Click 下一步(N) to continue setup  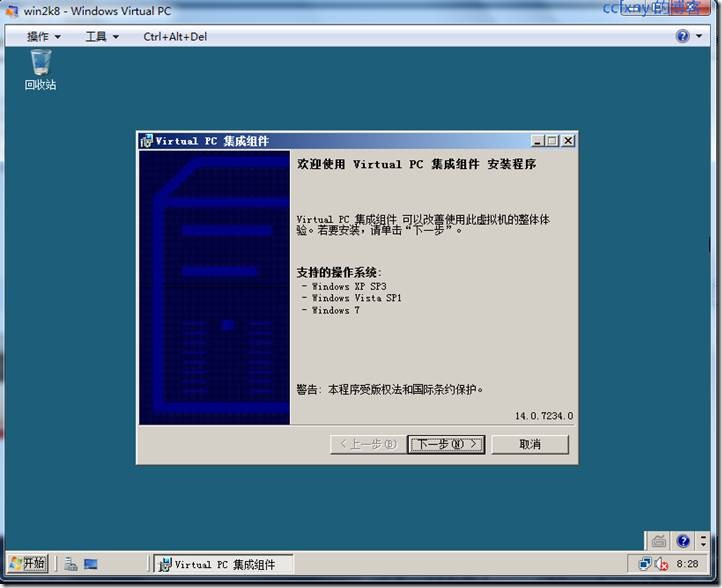[446, 444]
